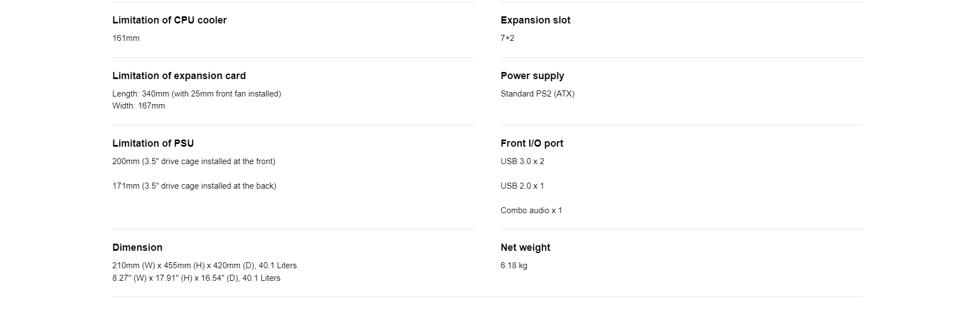Viewport: 980px width, 326px height.
Task: Click the 161mm CPU cooler value
Action: 126,38
